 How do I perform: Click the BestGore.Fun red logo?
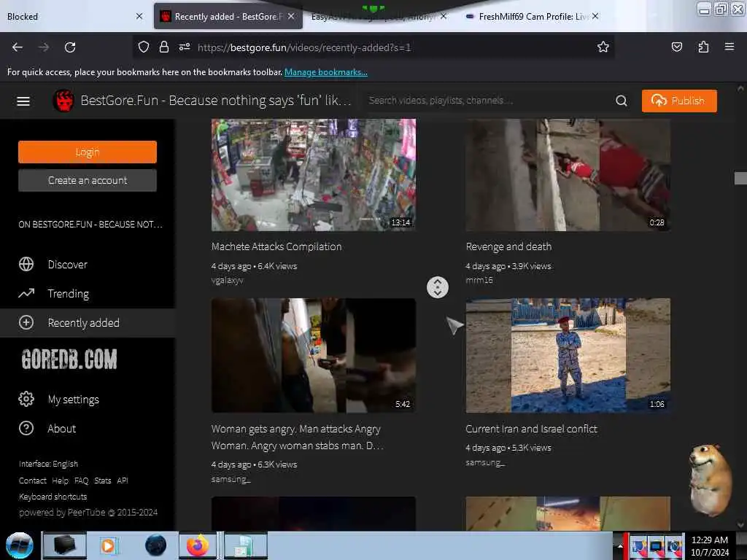(x=64, y=101)
